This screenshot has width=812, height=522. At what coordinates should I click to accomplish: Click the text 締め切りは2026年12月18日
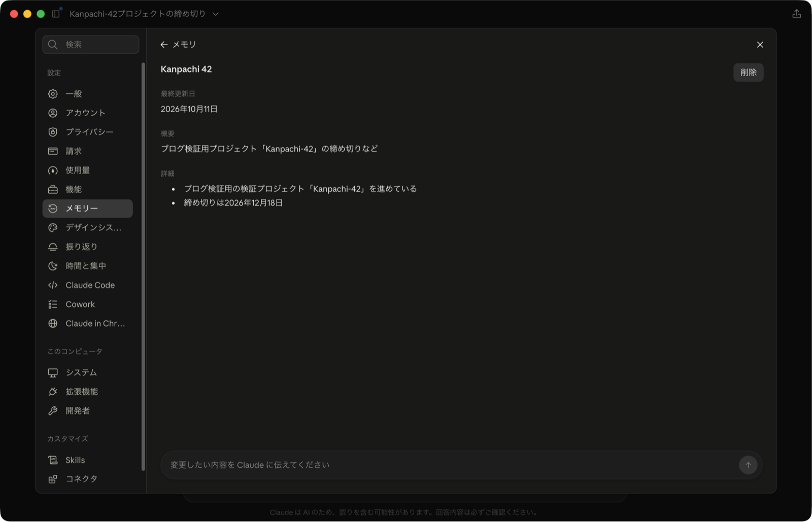click(233, 203)
